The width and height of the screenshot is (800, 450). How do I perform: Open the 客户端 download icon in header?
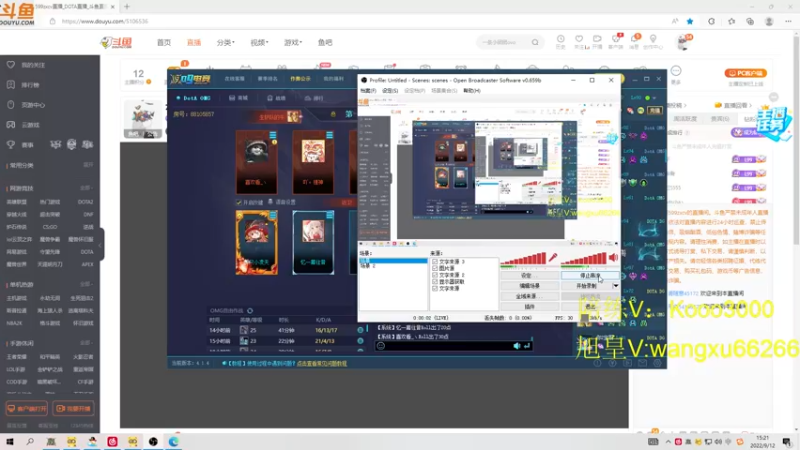click(x=616, y=39)
